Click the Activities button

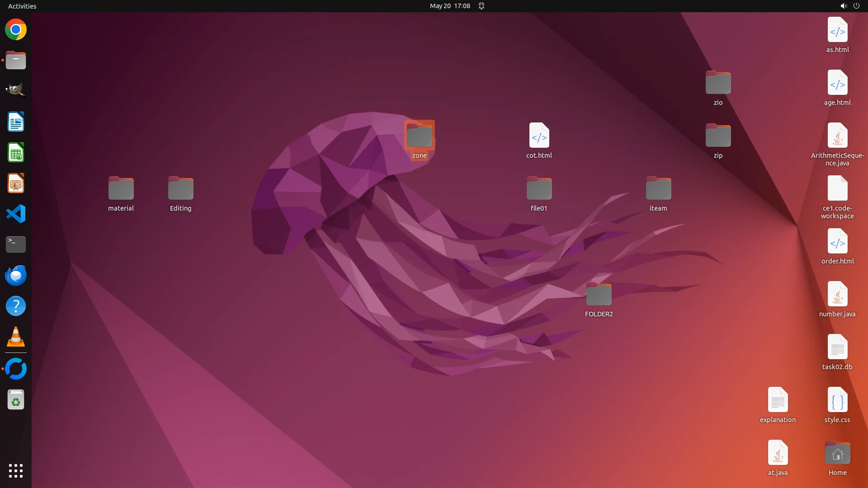(x=22, y=6)
